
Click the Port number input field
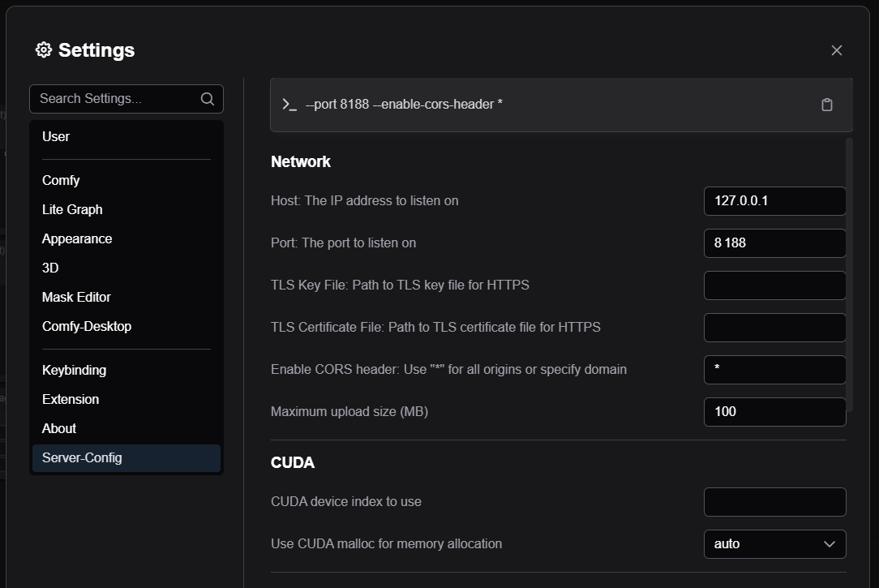774,243
